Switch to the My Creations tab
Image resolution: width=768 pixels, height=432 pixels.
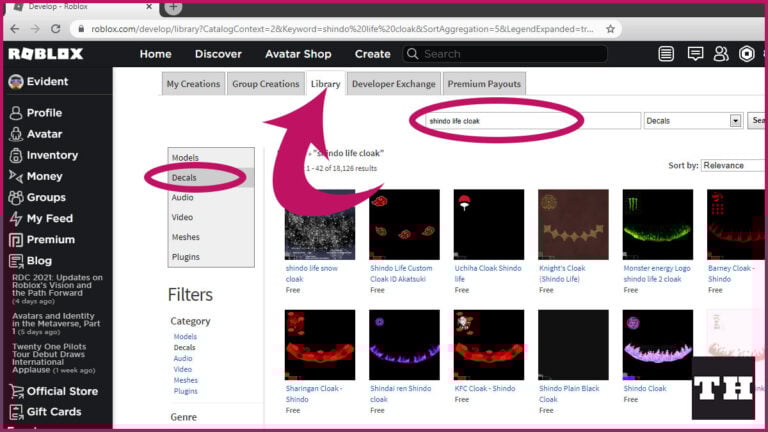coord(193,84)
